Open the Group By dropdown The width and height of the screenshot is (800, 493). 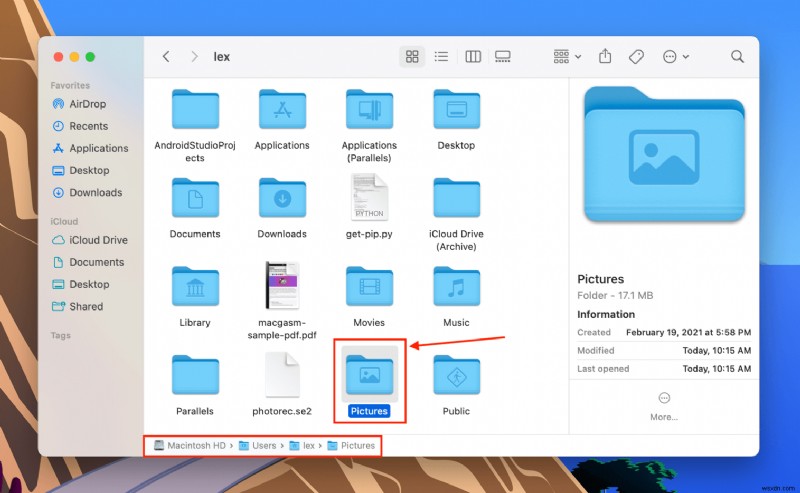[568, 57]
